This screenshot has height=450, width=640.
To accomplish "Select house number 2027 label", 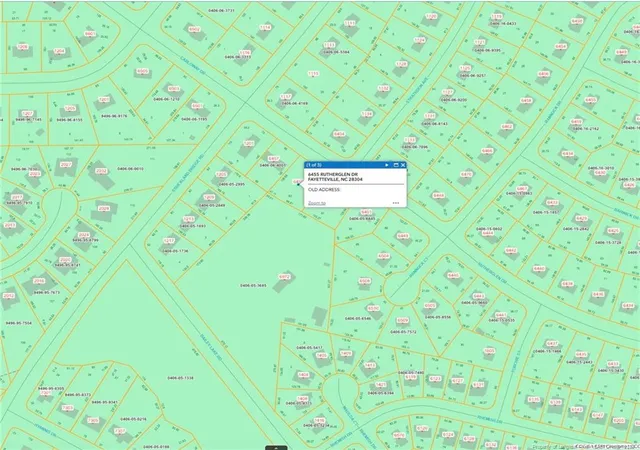I will [66, 165].
